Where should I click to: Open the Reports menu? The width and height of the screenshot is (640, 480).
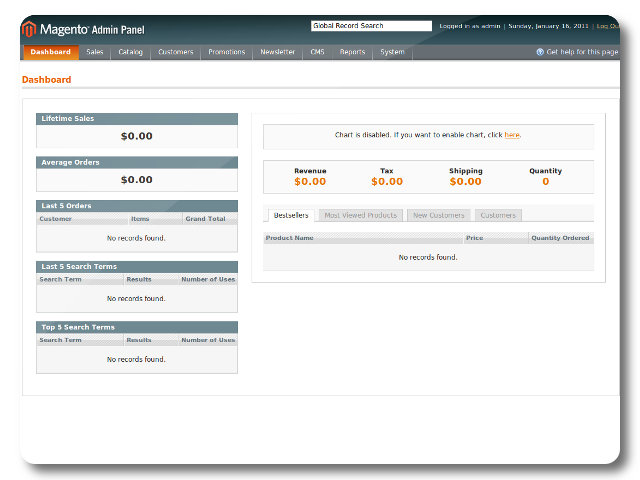352,52
